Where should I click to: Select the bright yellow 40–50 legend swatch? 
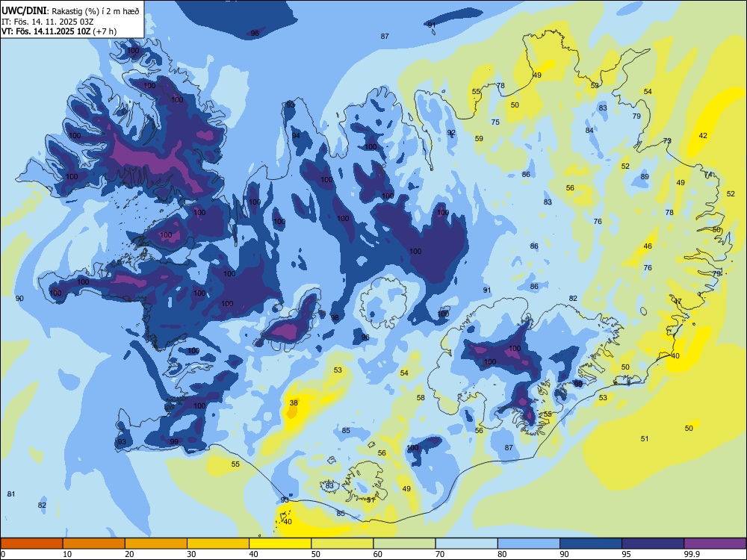pos(280,544)
